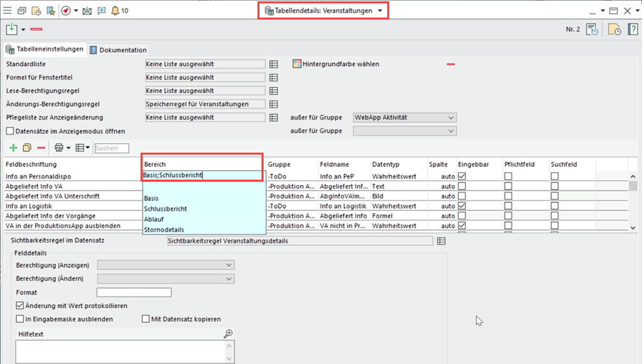Uncheck 'Änderung mit Wert protokollieren'
The height and width of the screenshot is (364, 642).
tap(20, 306)
